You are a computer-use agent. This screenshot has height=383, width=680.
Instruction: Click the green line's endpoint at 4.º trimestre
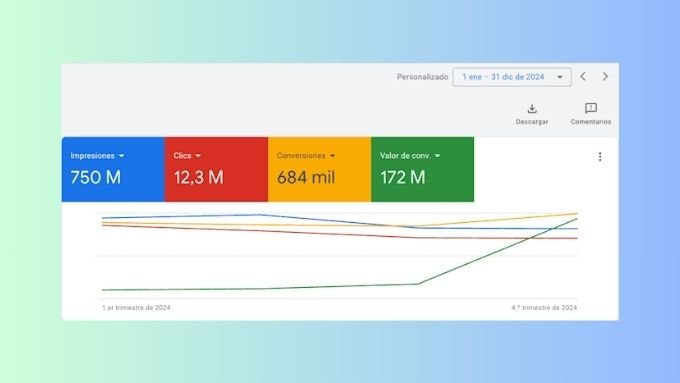(x=577, y=219)
